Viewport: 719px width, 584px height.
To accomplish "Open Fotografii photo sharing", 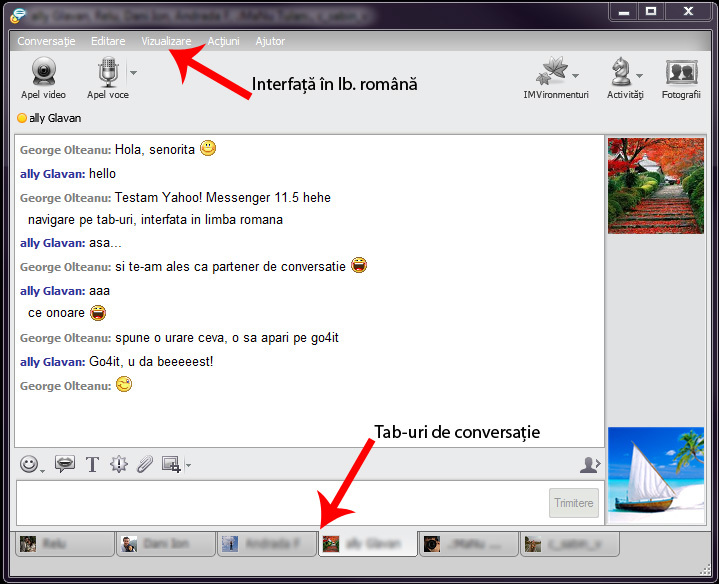I will [681, 79].
